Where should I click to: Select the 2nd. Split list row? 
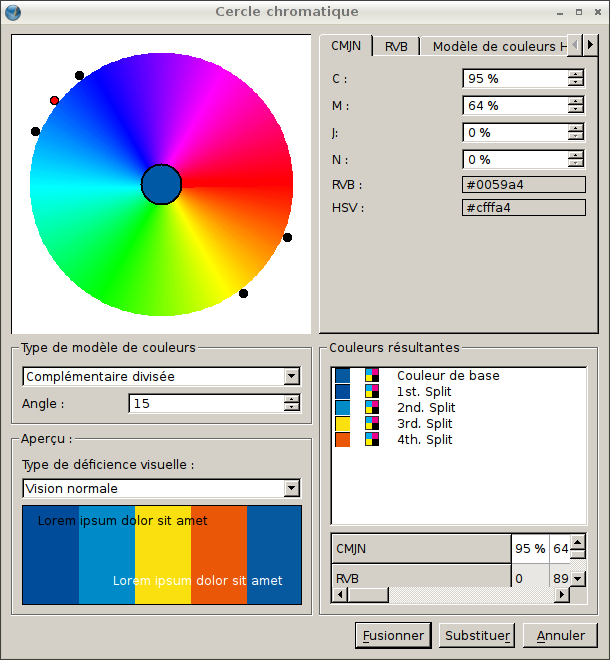click(x=459, y=407)
